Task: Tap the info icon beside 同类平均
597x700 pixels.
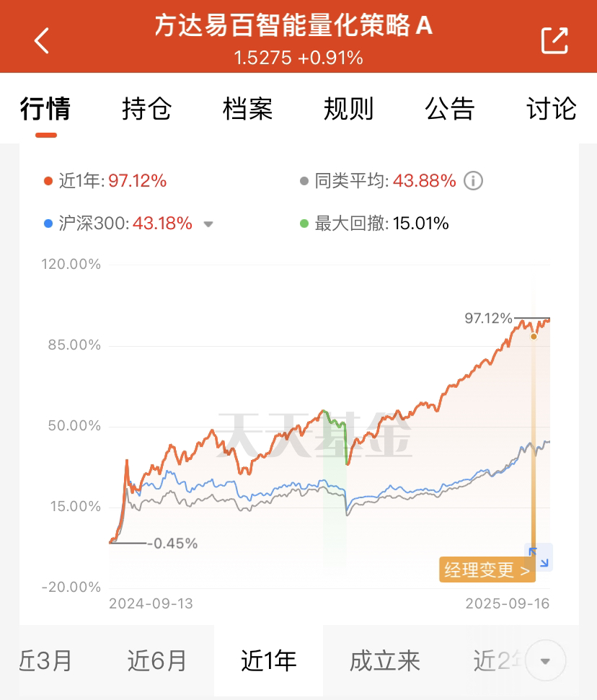Action: 473,181
